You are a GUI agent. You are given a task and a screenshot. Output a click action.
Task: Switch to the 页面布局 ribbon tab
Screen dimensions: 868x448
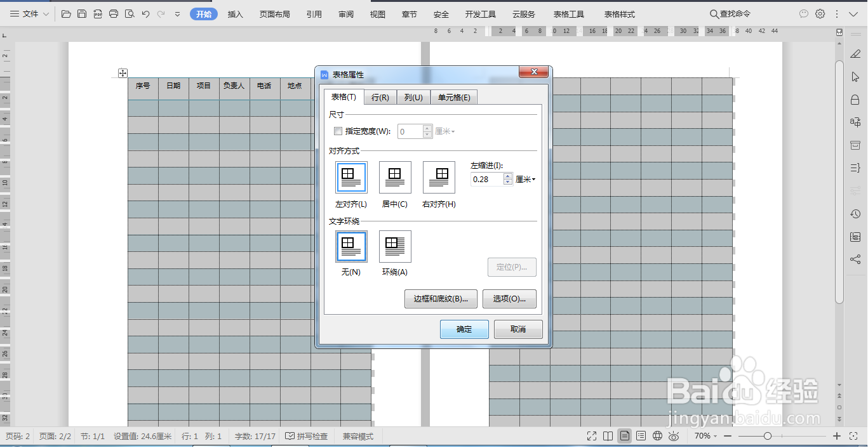coord(274,14)
